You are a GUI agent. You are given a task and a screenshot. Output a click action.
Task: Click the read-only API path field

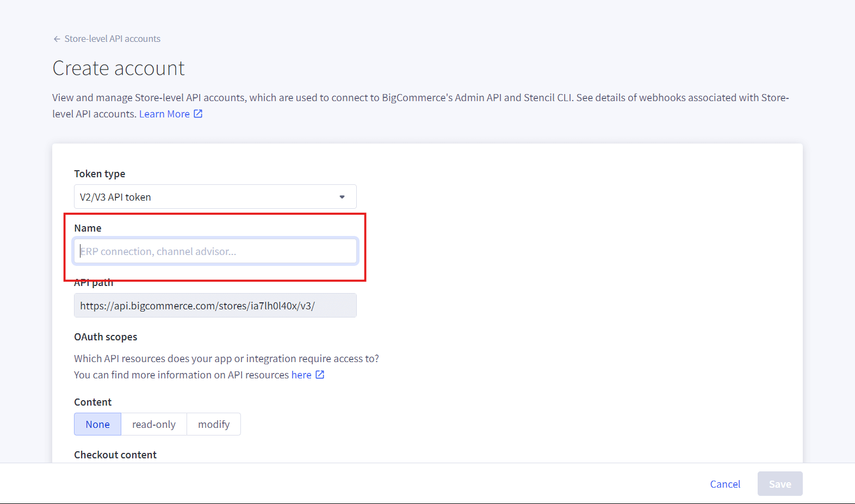[215, 306]
